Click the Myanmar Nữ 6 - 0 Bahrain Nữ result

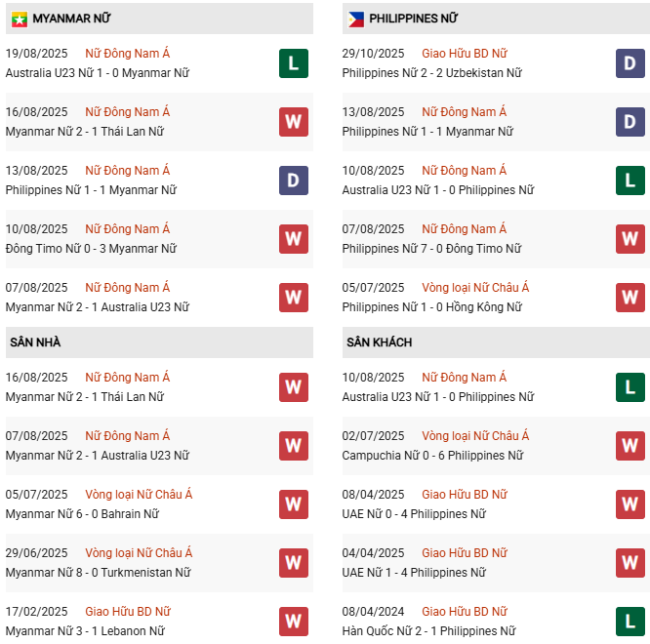(x=82, y=514)
